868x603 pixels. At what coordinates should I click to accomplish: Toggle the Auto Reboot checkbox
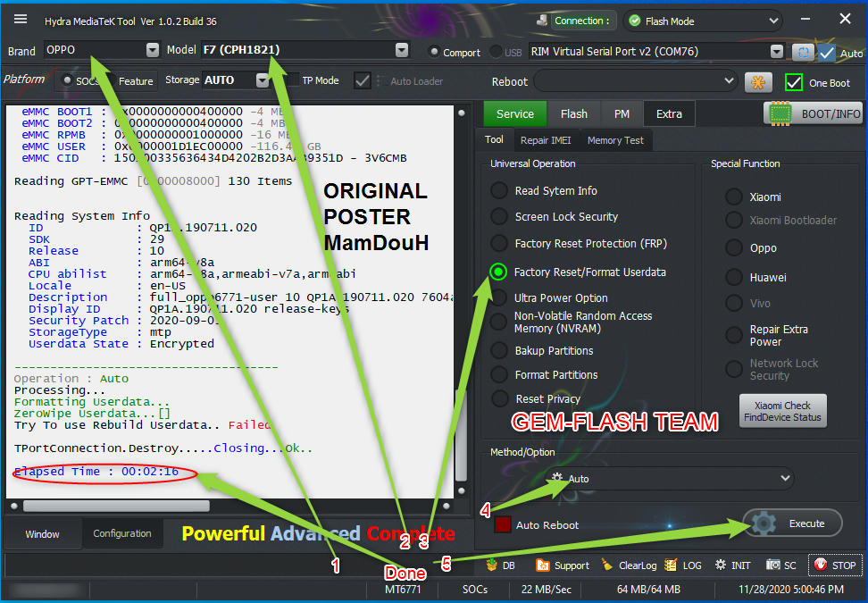503,525
